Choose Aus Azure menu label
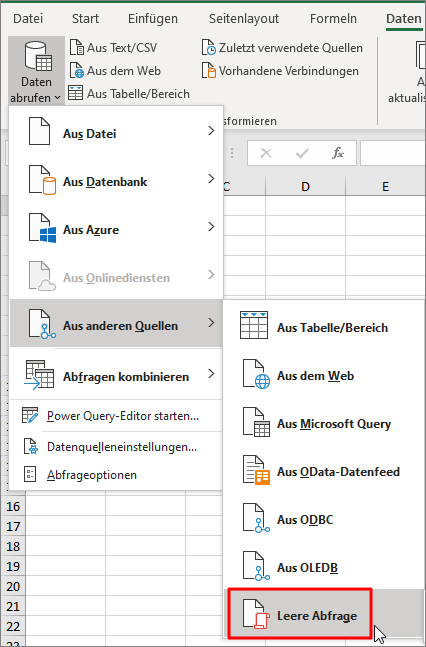This screenshot has width=426, height=647. tap(91, 230)
